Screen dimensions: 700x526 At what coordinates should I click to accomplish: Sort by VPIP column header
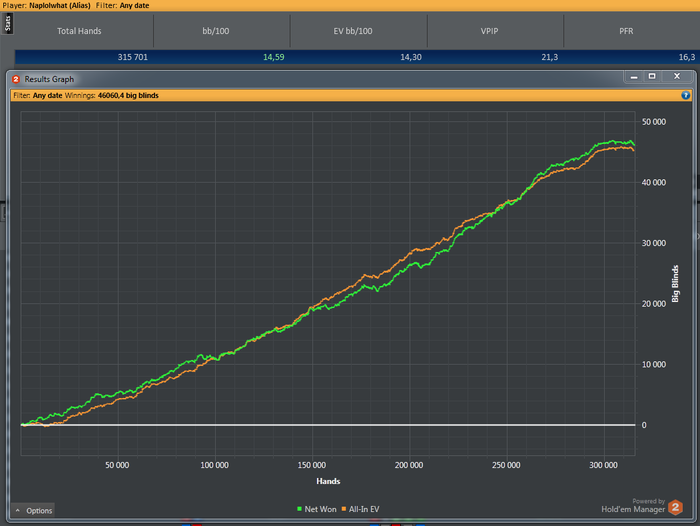tap(489, 31)
